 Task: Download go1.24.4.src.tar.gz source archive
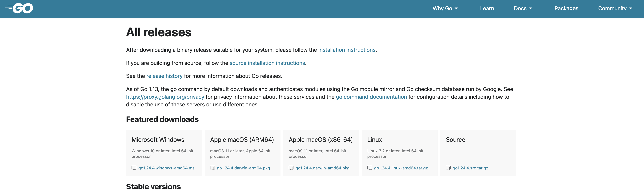tap(470, 168)
